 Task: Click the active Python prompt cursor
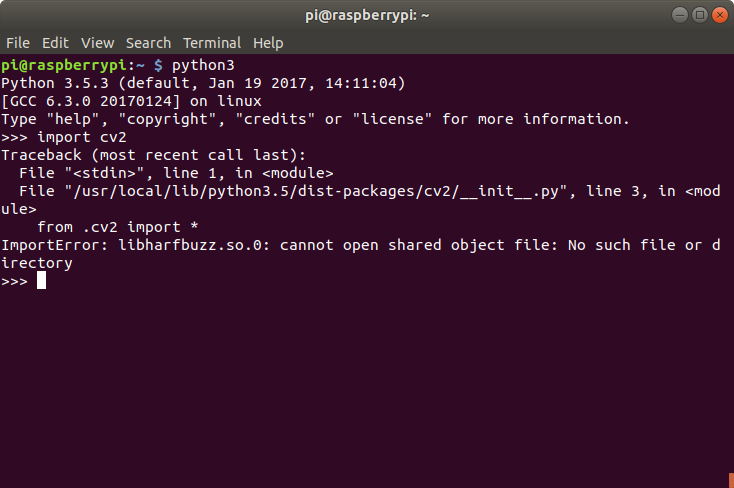[42, 281]
